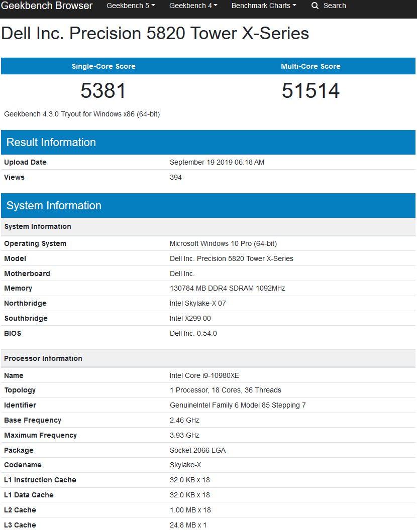Click the Result Information section header
Viewport: 417px width, 532px height.
[x=208, y=142]
